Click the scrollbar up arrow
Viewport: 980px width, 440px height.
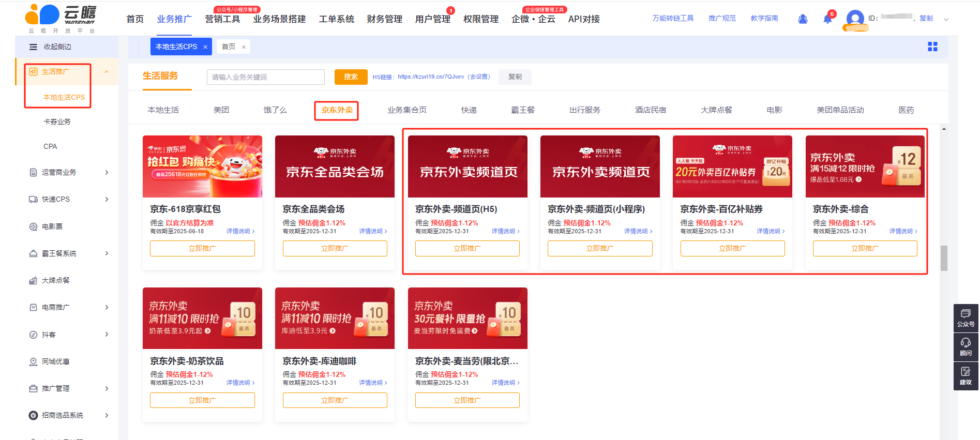point(944,129)
